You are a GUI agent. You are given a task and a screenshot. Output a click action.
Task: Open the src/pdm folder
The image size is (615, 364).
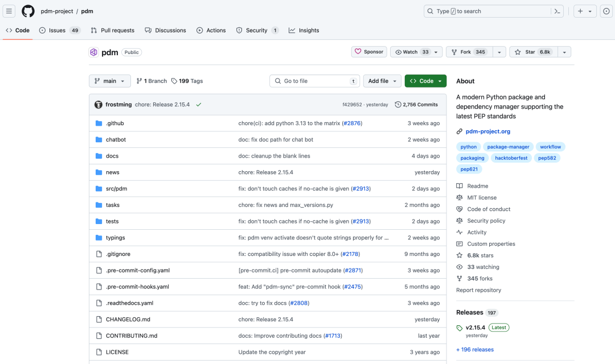(x=117, y=189)
